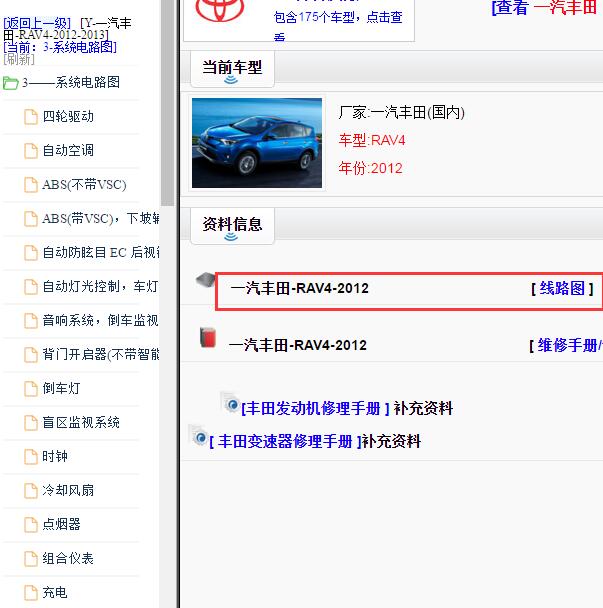Click the Toyota logo at top
The height and width of the screenshot is (608, 603).
tap(220, 10)
